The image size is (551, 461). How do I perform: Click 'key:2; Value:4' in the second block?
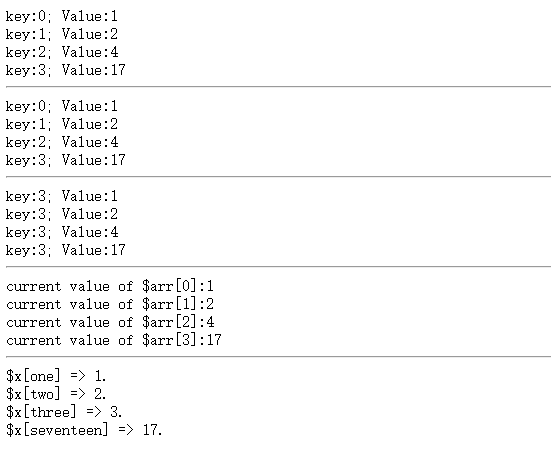click(62, 142)
